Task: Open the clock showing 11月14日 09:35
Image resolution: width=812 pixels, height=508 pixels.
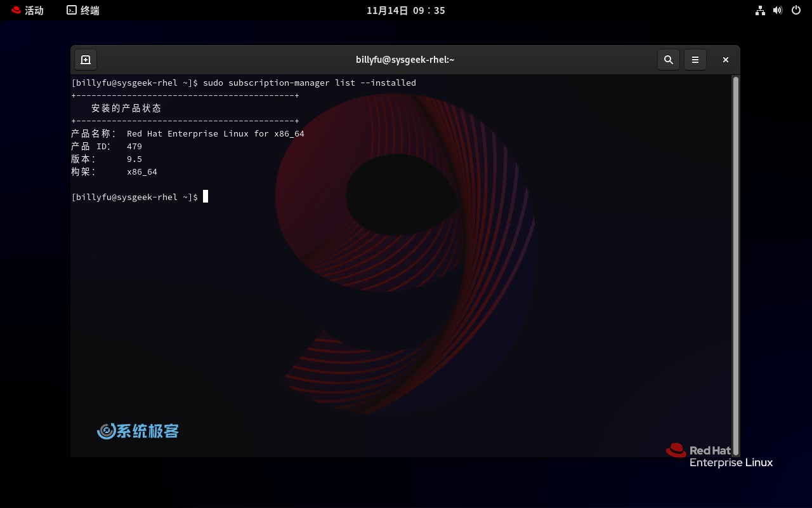Action: click(x=406, y=10)
